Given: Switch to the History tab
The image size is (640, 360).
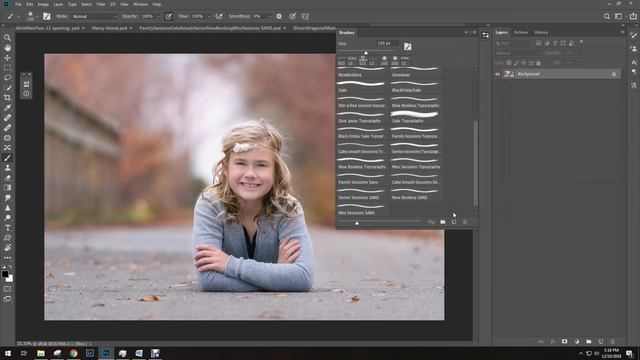Looking at the screenshot, I should tap(541, 32).
